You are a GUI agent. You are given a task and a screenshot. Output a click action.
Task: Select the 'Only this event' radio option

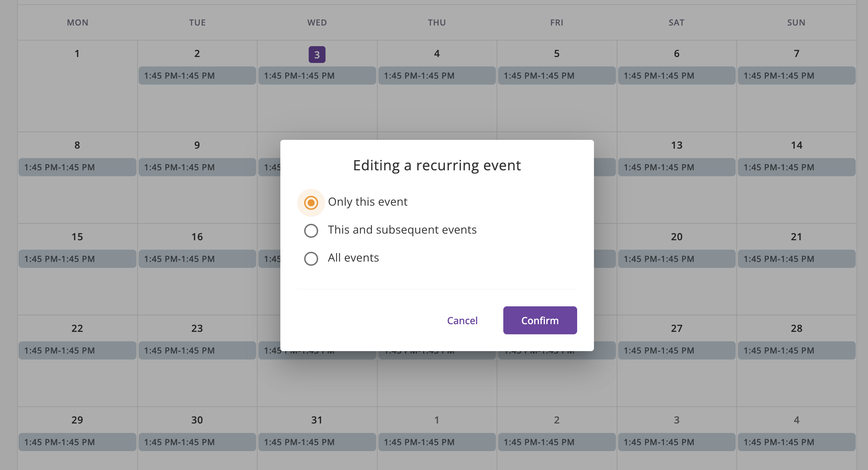click(311, 202)
